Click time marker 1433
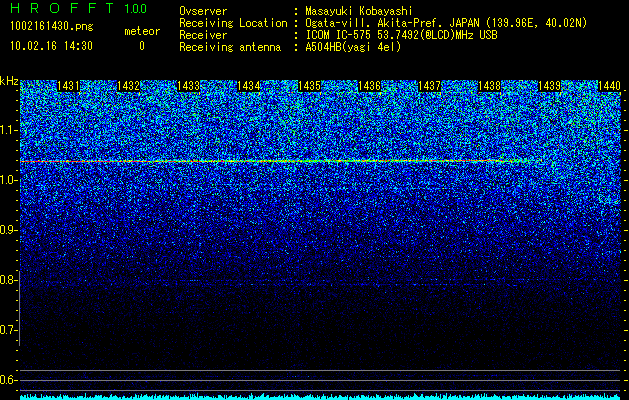 [x=189, y=86]
